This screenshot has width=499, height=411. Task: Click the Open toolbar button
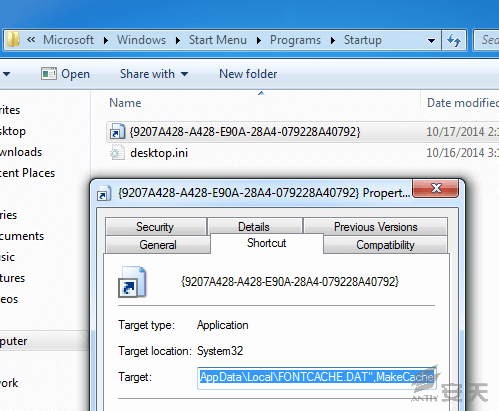(65, 74)
